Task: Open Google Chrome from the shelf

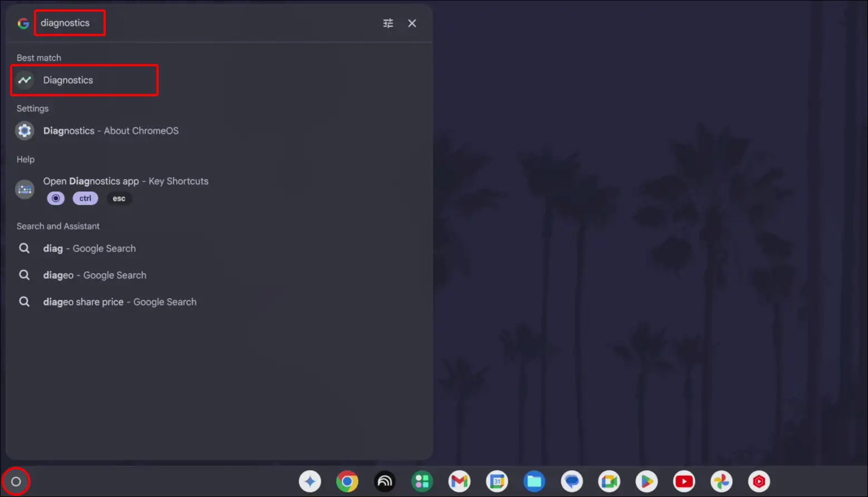Action: coord(347,481)
